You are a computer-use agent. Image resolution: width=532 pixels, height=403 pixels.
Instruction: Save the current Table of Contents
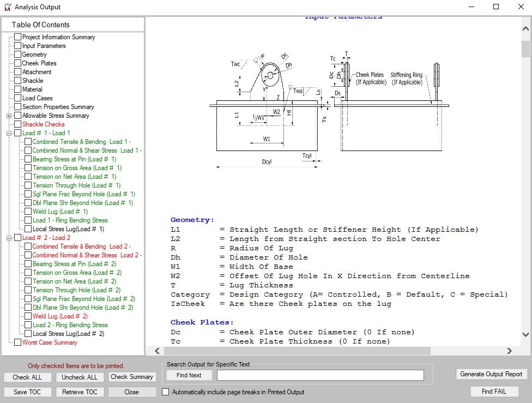click(x=27, y=392)
